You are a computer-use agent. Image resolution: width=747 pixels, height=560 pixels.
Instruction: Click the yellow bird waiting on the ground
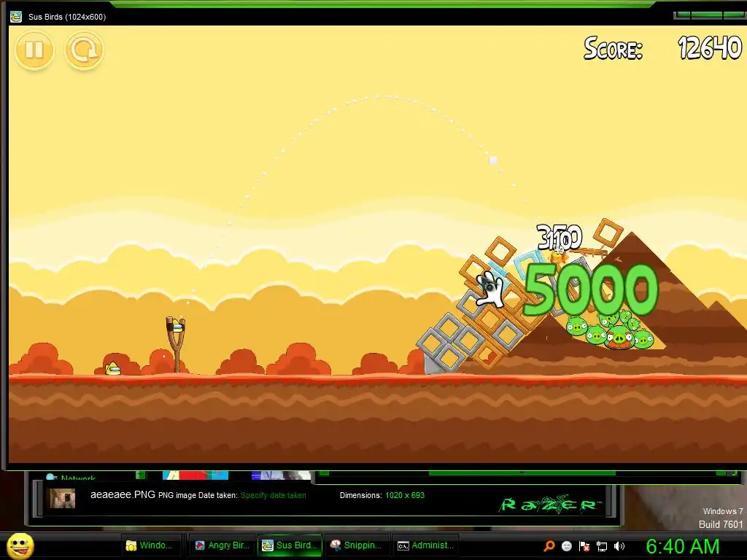click(x=113, y=368)
